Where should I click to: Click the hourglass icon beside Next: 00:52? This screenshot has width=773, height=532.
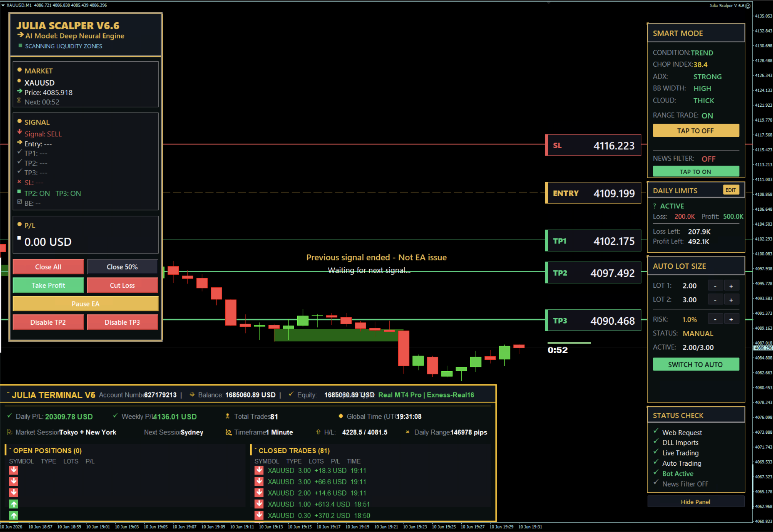click(19, 101)
